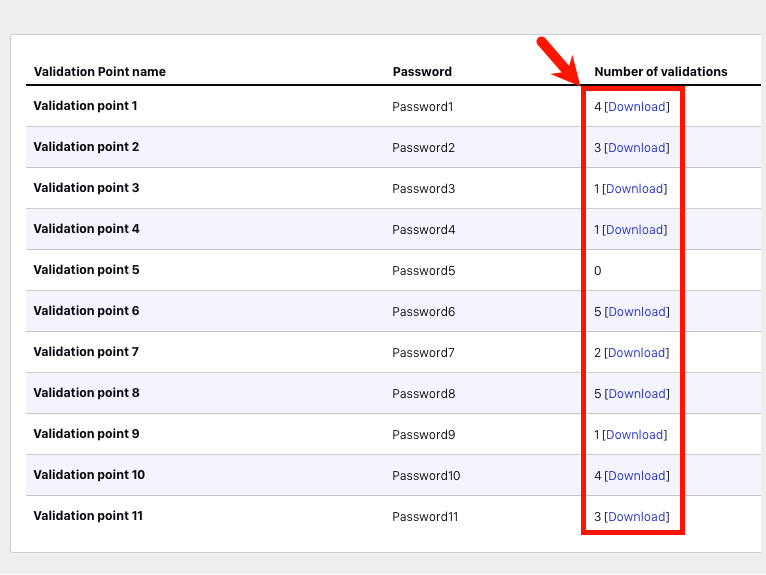Select the Password5 cell text
The height and width of the screenshot is (575, 766).
423,271
